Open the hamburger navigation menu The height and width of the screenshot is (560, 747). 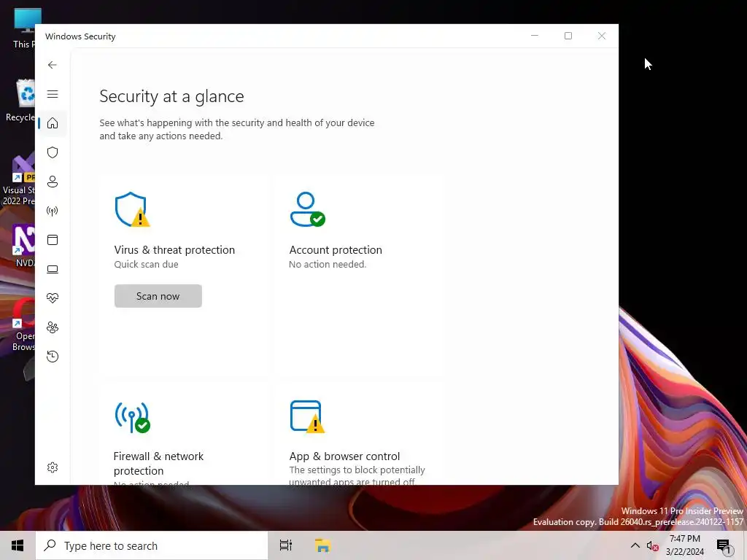click(x=53, y=94)
